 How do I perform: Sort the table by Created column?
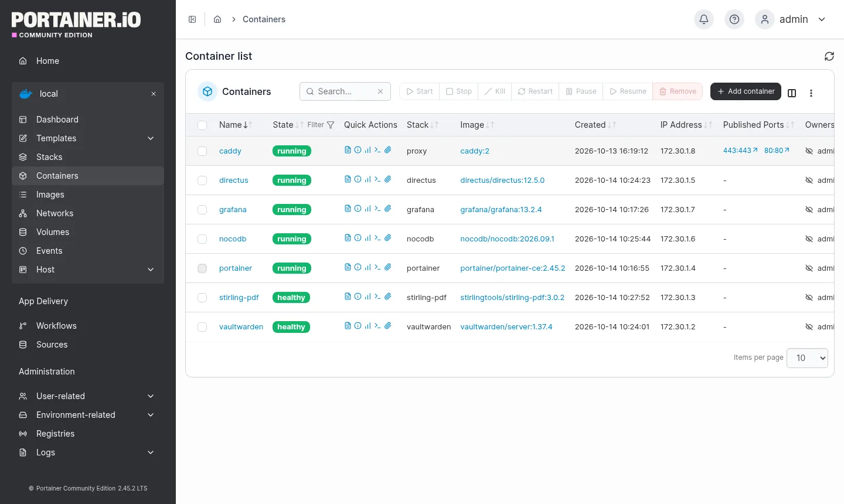point(595,125)
